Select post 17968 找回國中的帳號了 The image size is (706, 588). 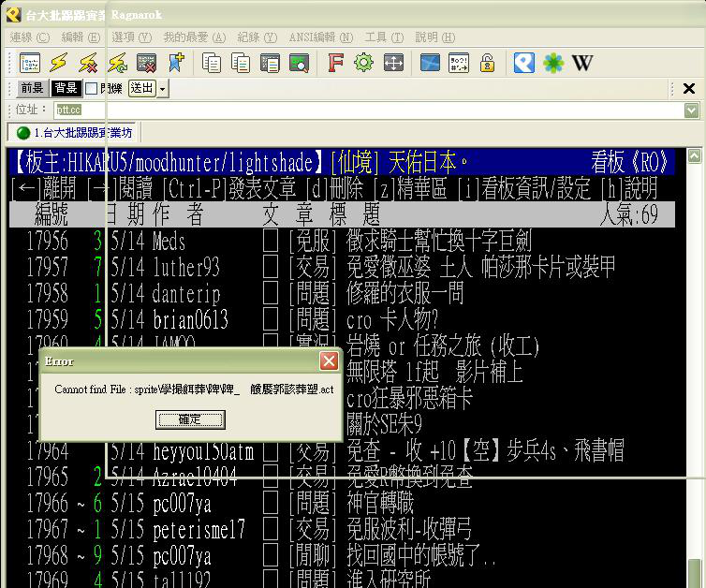(x=342, y=555)
